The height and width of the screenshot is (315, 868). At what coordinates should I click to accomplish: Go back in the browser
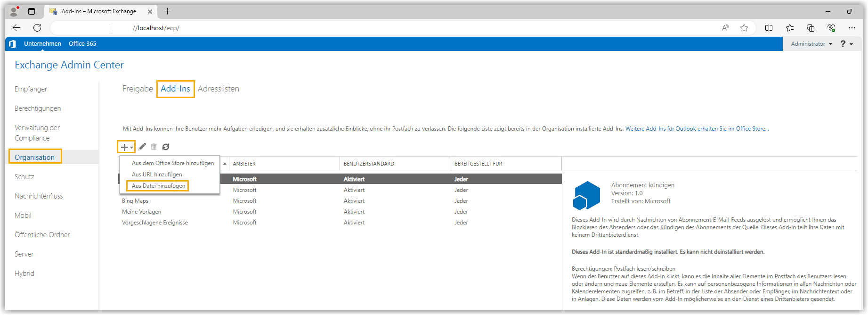pyautogui.click(x=16, y=28)
